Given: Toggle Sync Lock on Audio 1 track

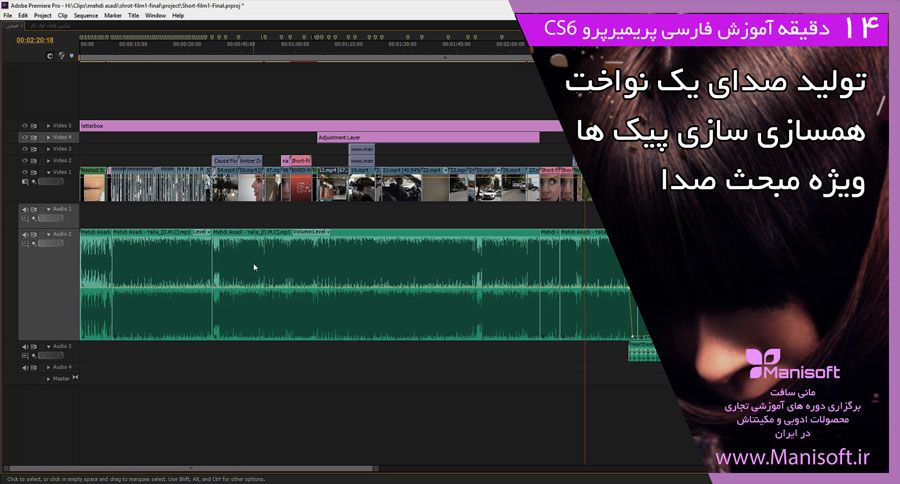Looking at the screenshot, I should pos(34,209).
